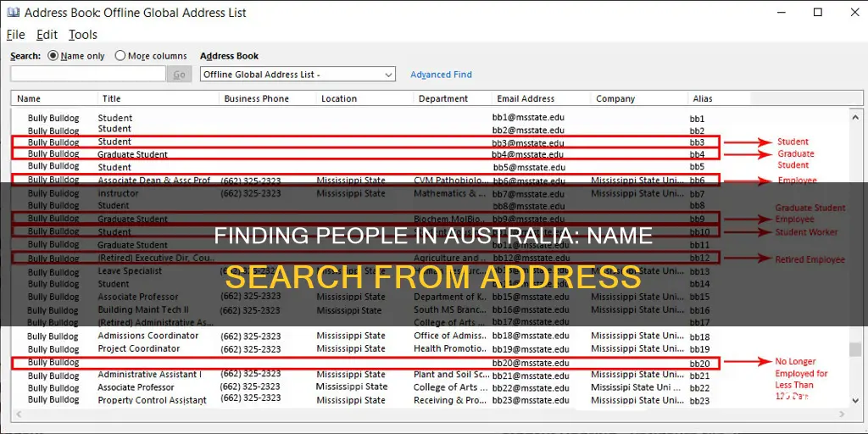This screenshot has height=434, width=868.
Task: Open the Advanced Find link
Action: [441, 75]
